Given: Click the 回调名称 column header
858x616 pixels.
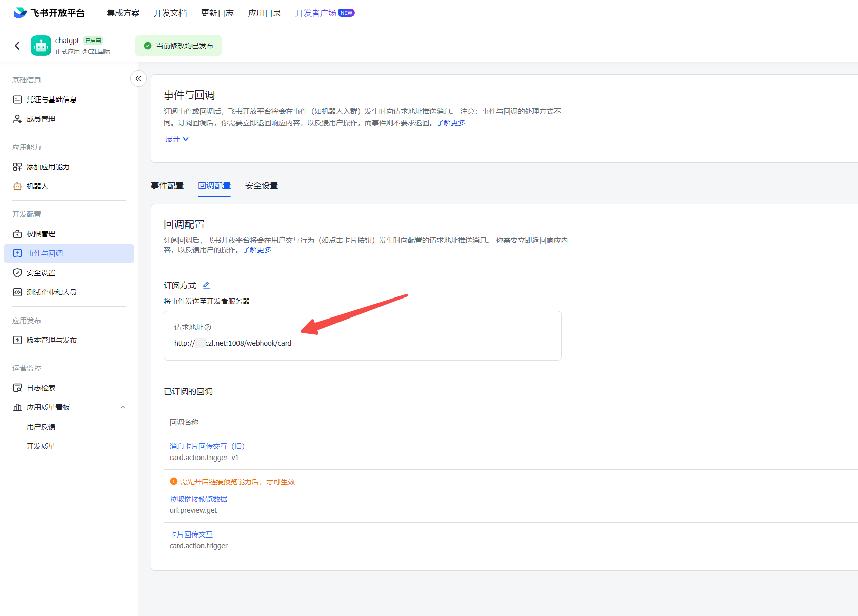Looking at the screenshot, I should coord(184,422).
